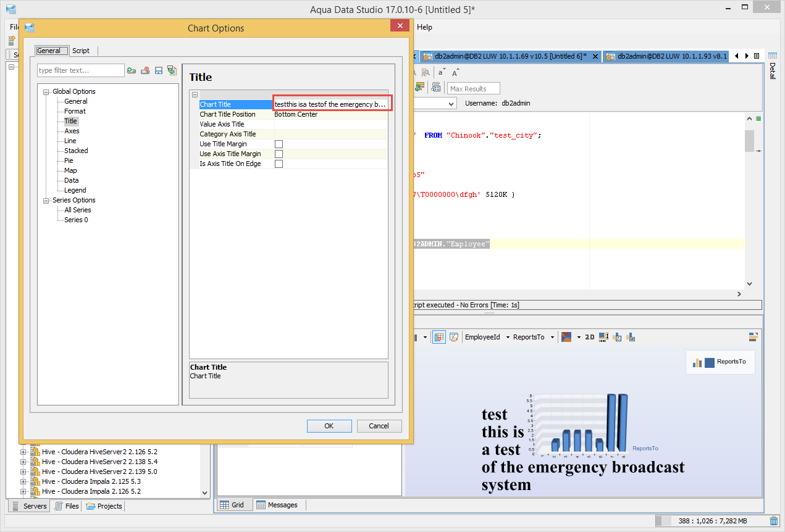Switch to the Script tab in Chart Options
785x532 pixels.
pyautogui.click(x=81, y=51)
